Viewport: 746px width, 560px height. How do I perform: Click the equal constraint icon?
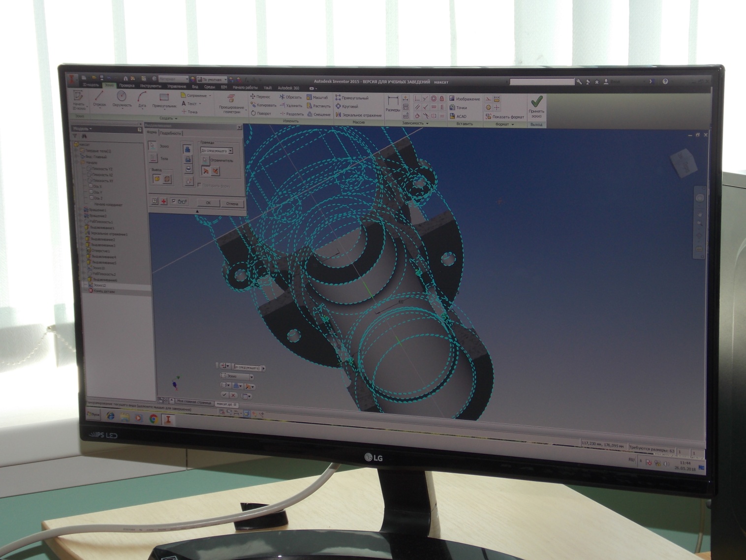(442, 116)
